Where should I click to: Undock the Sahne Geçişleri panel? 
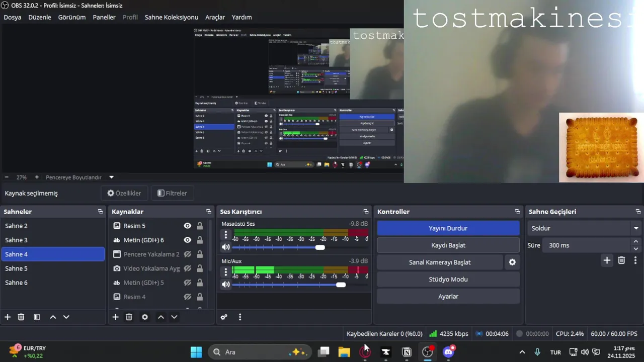(x=638, y=212)
